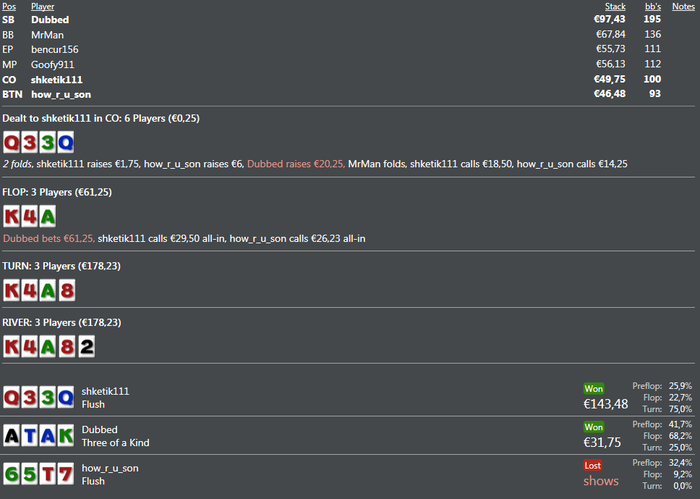This screenshot has width=700, height=499.
Task: Click the red King flop card
Action: (x=12, y=216)
